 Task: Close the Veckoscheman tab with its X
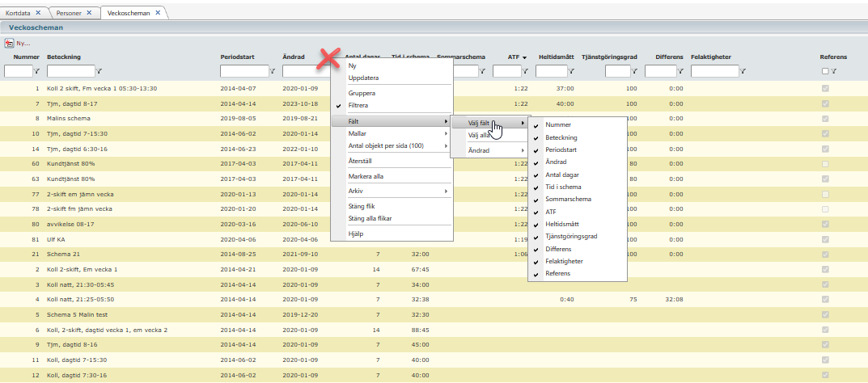pos(158,12)
